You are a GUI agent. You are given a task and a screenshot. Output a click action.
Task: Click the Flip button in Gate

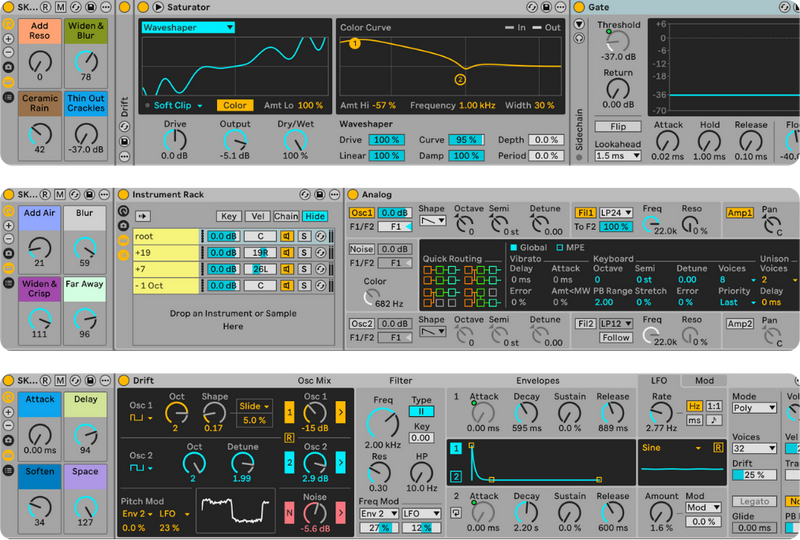(617, 127)
